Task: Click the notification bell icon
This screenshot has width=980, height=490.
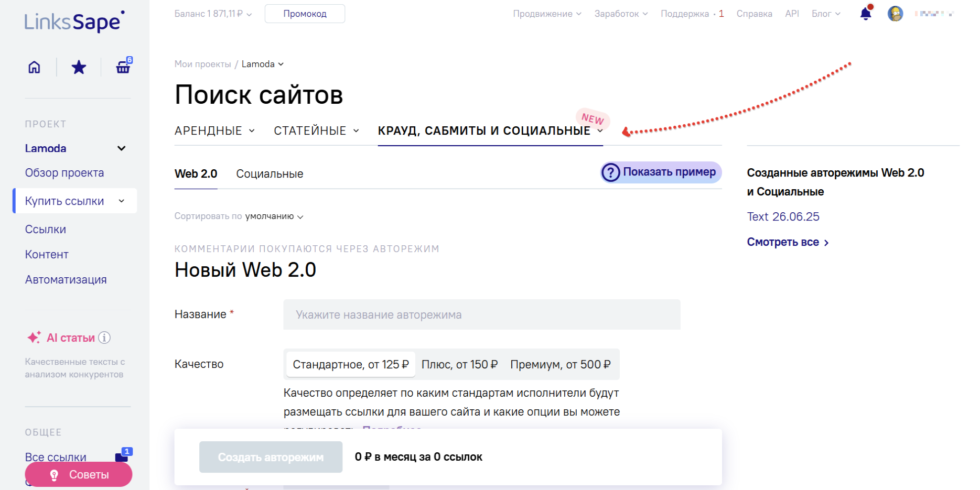Action: click(x=866, y=14)
